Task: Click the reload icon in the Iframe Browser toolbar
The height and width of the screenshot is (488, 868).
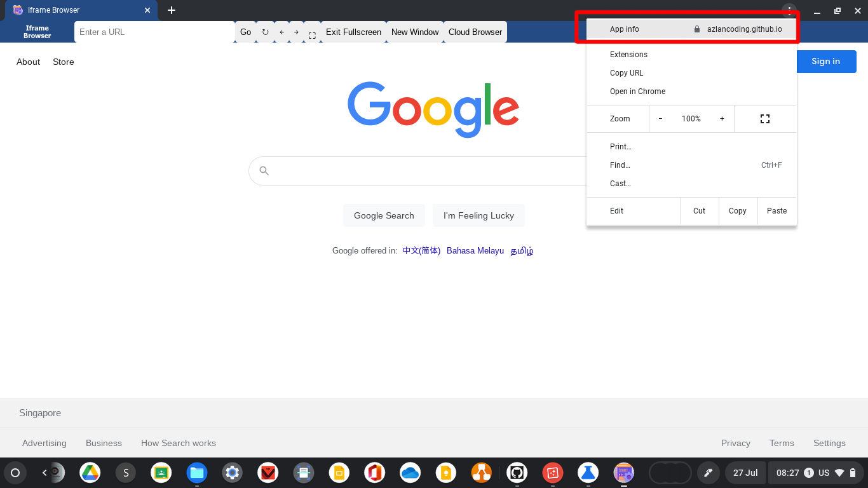Action: pos(265,32)
